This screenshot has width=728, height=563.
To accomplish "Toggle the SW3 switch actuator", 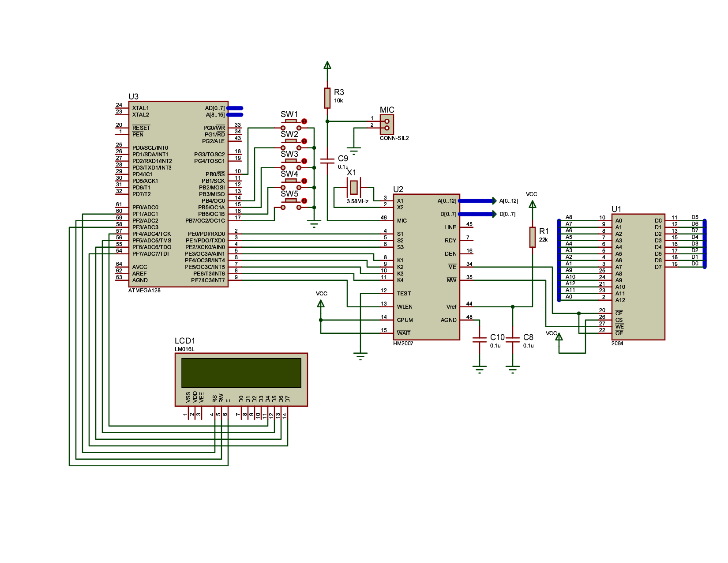I will pyautogui.click(x=290, y=161).
